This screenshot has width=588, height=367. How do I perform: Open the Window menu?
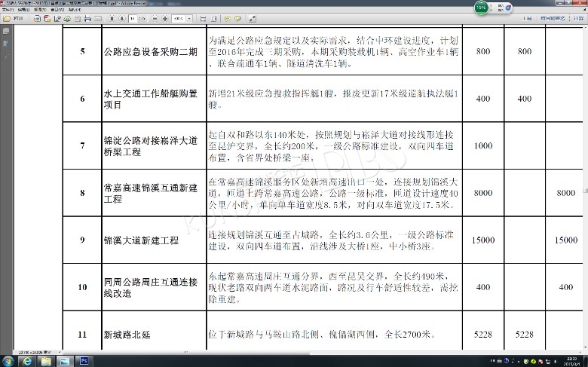click(57, 9)
